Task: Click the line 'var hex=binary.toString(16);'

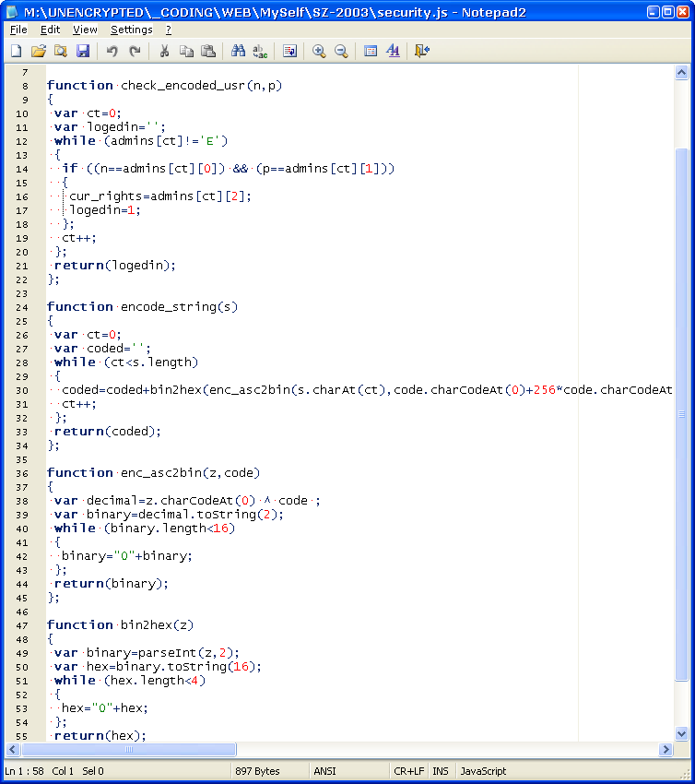Action: pyautogui.click(x=158, y=667)
